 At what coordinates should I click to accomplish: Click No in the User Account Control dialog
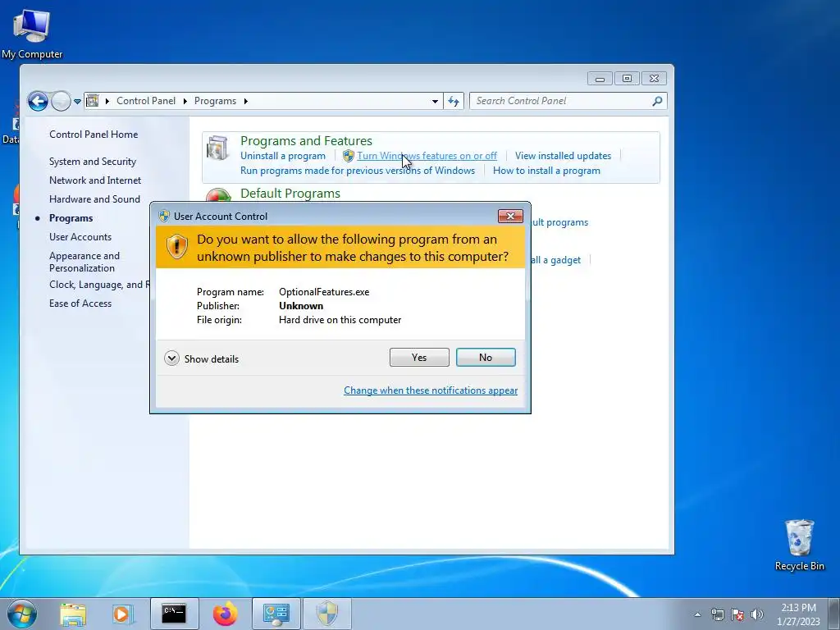click(486, 358)
